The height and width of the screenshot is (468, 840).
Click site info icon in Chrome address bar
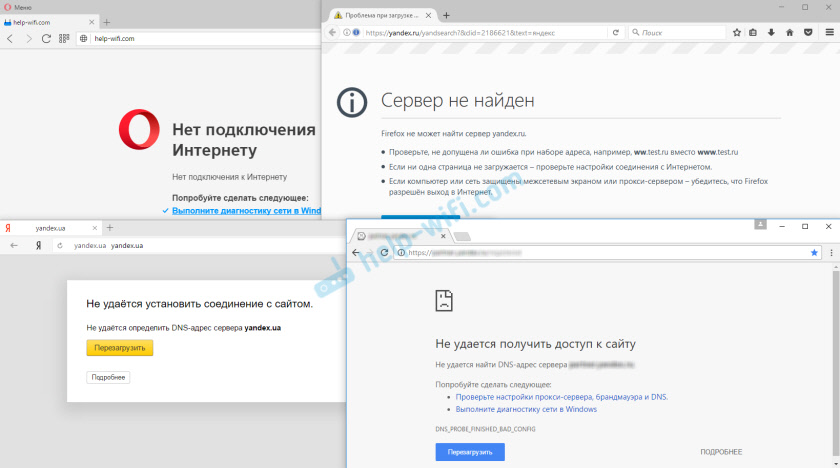(401, 252)
